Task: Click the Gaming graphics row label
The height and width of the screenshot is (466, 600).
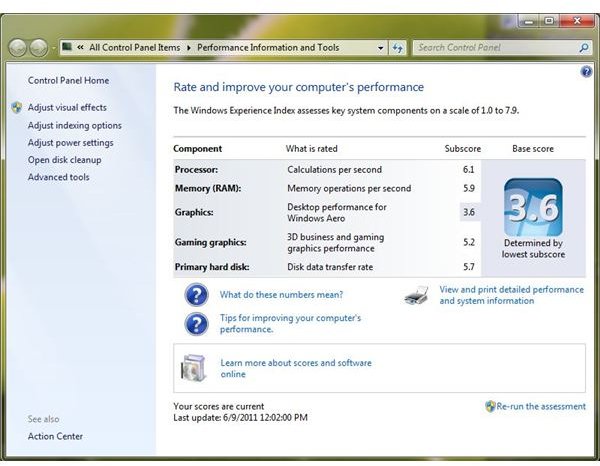Action: (210, 242)
